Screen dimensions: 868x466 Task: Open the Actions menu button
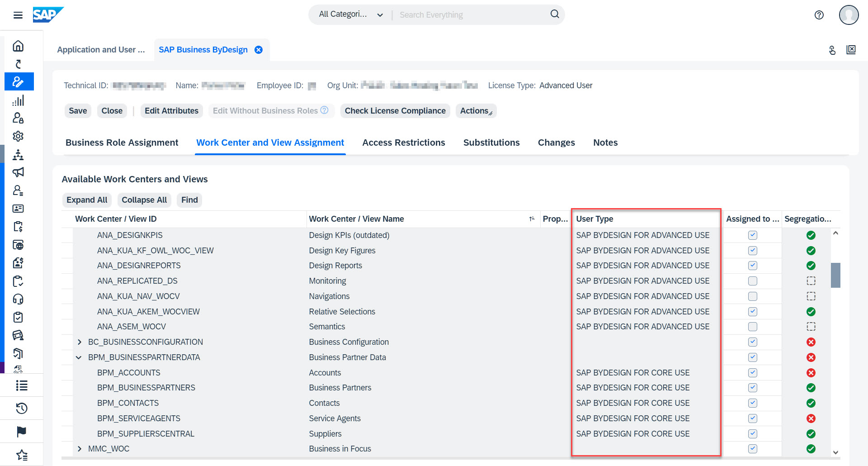[476, 111]
